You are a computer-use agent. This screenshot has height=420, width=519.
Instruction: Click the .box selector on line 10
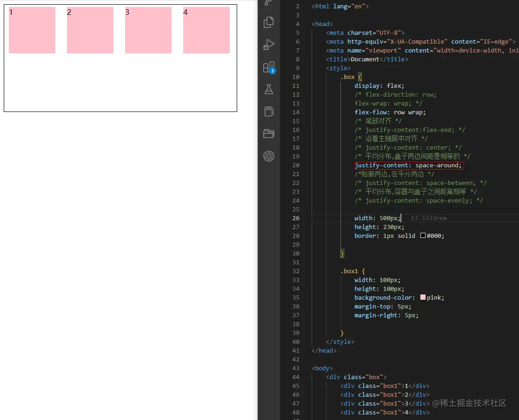click(x=347, y=77)
